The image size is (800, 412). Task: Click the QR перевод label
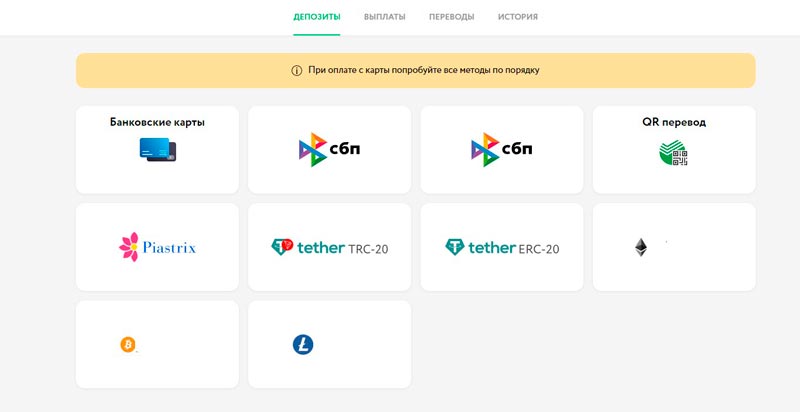tap(674, 122)
